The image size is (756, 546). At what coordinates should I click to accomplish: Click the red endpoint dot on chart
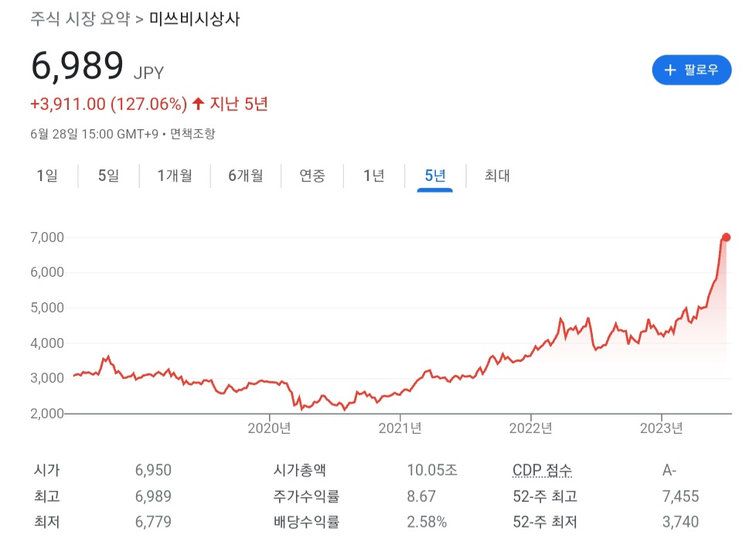tap(726, 237)
